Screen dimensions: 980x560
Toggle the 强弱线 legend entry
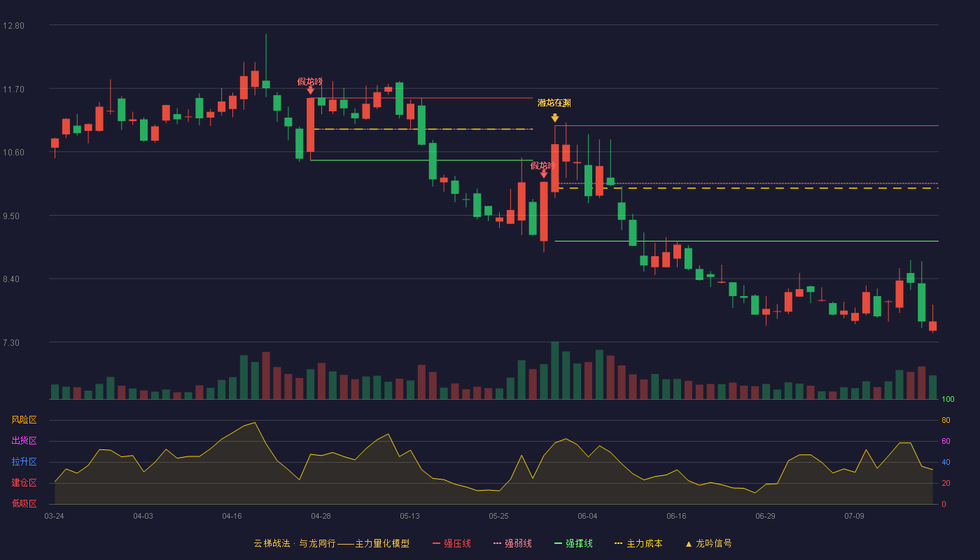coord(512,543)
